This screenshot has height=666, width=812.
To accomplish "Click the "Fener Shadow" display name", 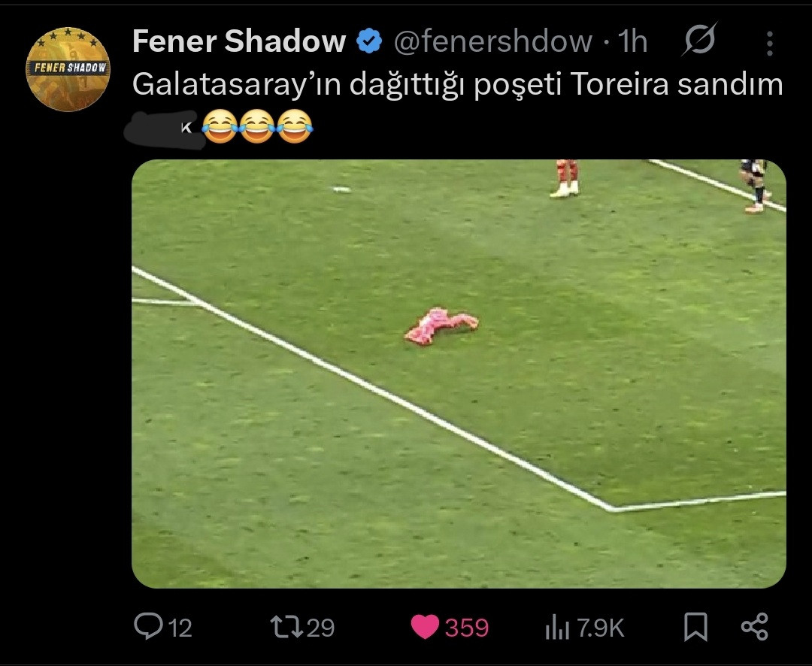I will pyautogui.click(x=238, y=42).
